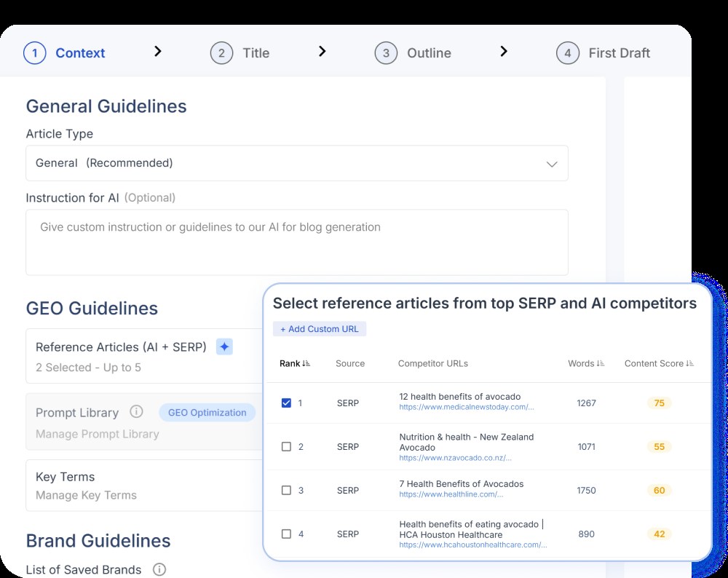Open the medicalnewstoday.com competitor link
The height and width of the screenshot is (578, 728).
[x=467, y=407]
